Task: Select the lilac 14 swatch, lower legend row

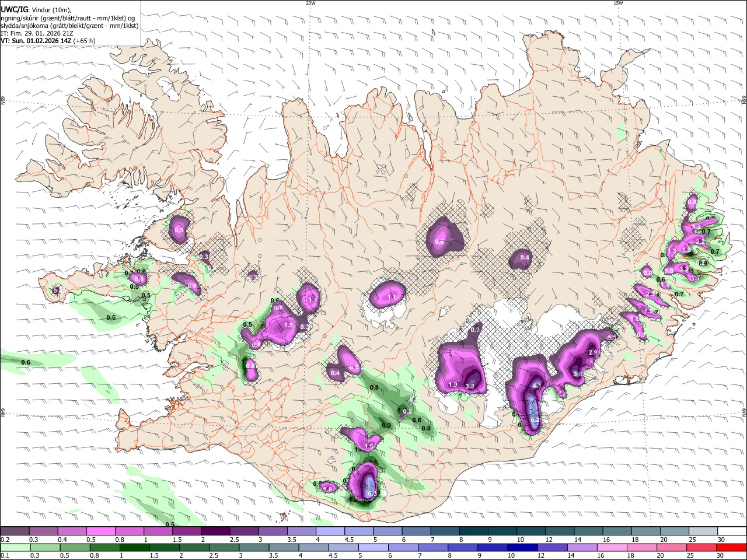Action: click(x=582, y=547)
